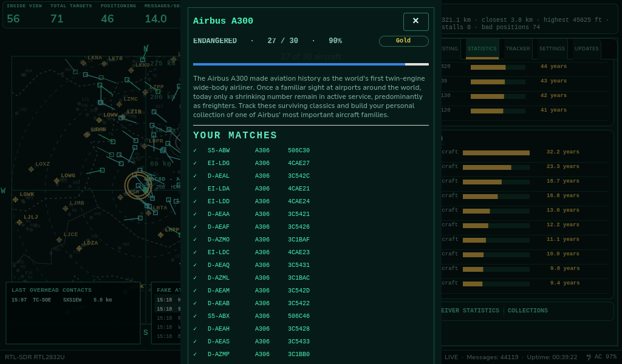The image size is (622, 364).
Task: Click the LKTB airport marker on map
Action: [104, 64]
